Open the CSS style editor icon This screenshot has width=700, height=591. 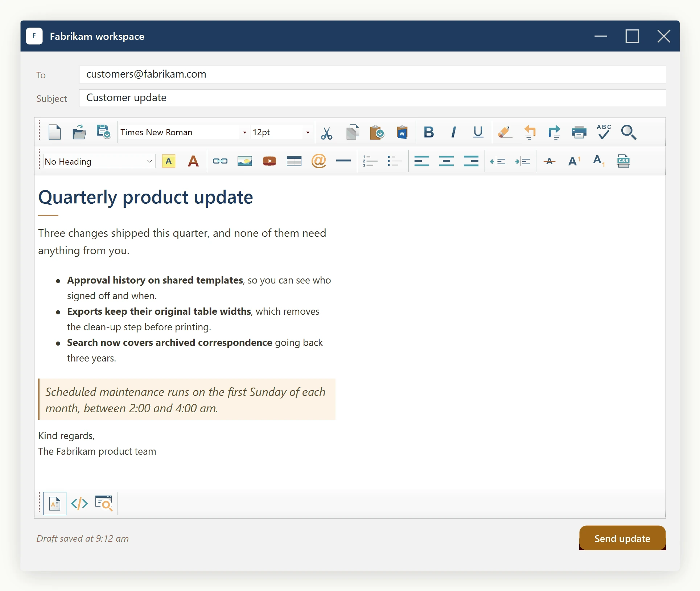pos(623,161)
